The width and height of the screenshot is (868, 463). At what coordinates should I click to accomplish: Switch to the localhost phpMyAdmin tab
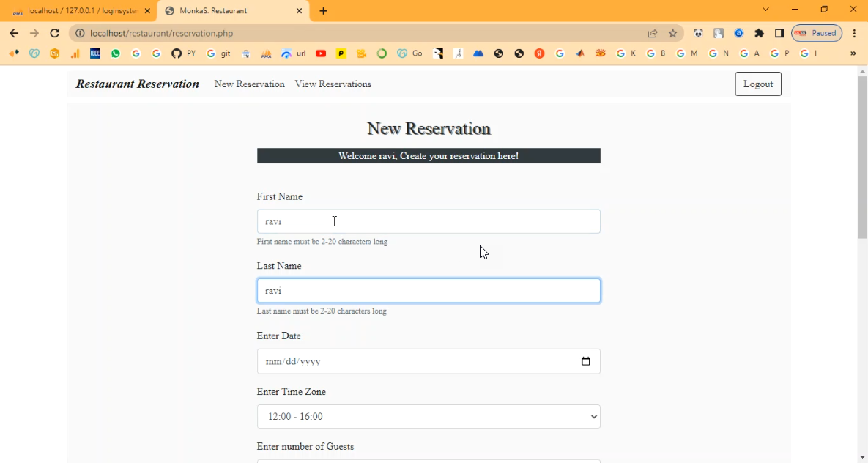(81, 11)
